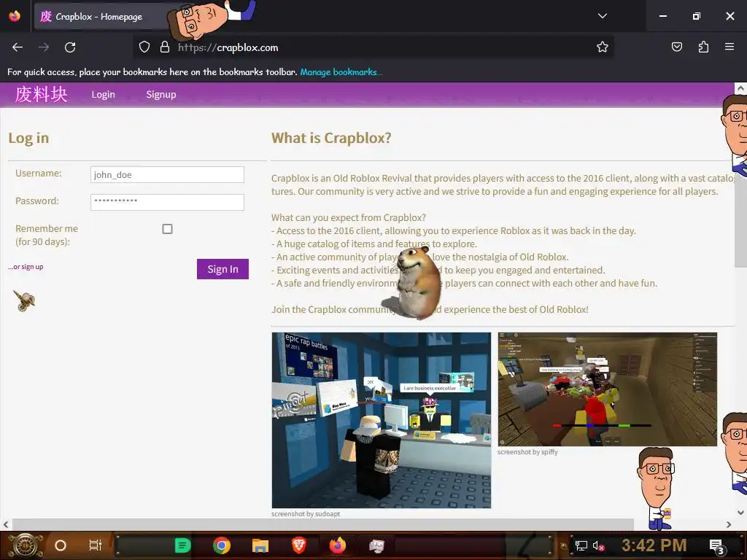Click the small steampunk gadget image
Screen dimensions: 747x560
click(24, 300)
